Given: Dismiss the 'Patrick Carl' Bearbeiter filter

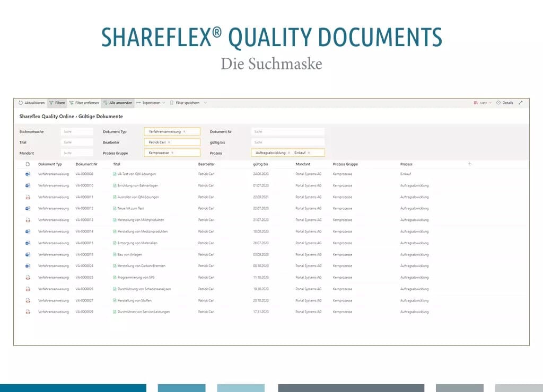Looking at the screenshot, I should point(169,142).
